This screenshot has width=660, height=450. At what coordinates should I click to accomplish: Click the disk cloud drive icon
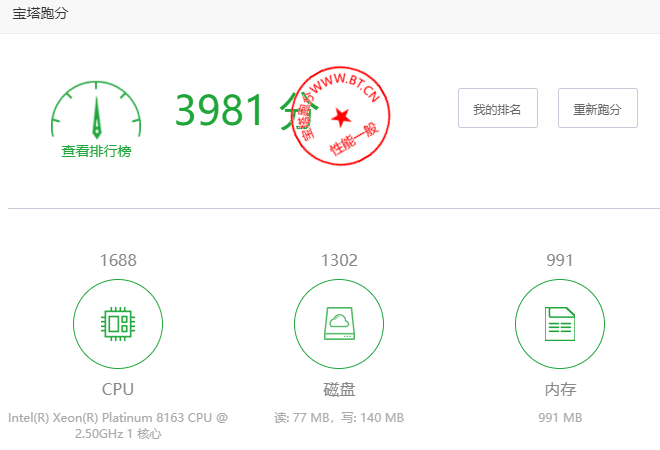tap(339, 324)
